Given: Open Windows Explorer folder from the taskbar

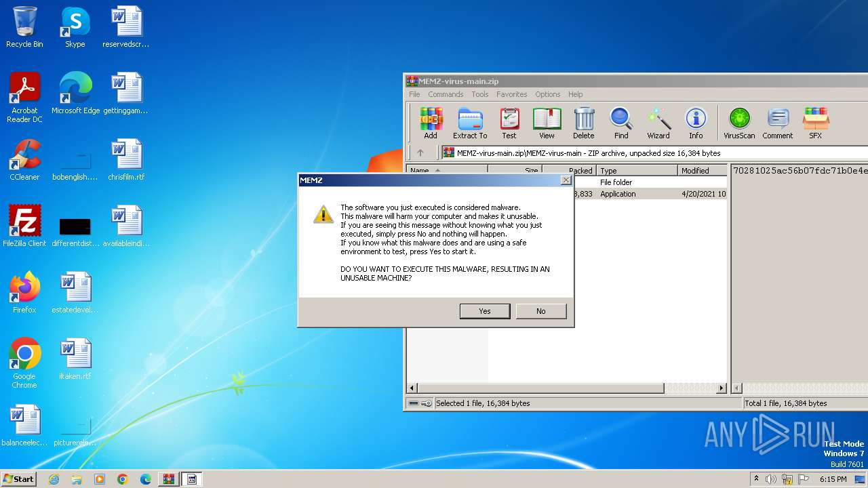Looking at the screenshot, I should [x=77, y=479].
